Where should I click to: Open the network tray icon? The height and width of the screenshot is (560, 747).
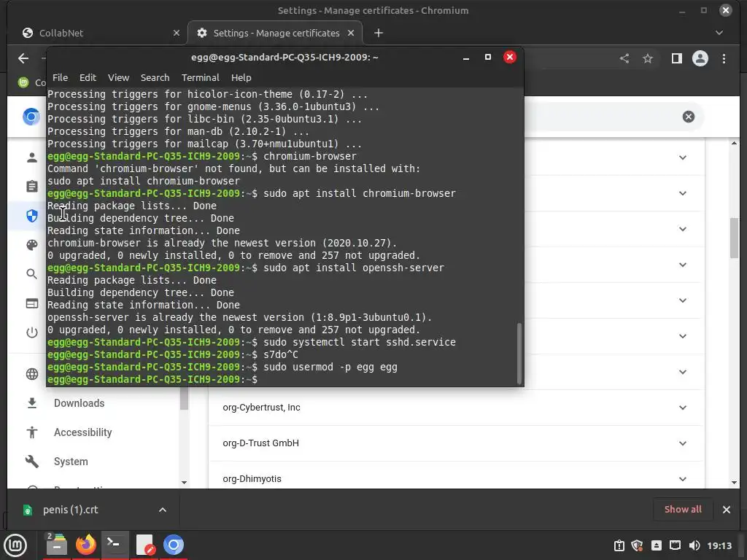675,545
